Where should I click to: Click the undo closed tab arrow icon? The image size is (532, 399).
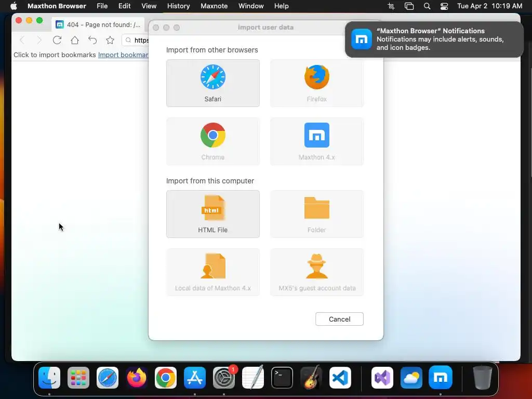(x=92, y=41)
